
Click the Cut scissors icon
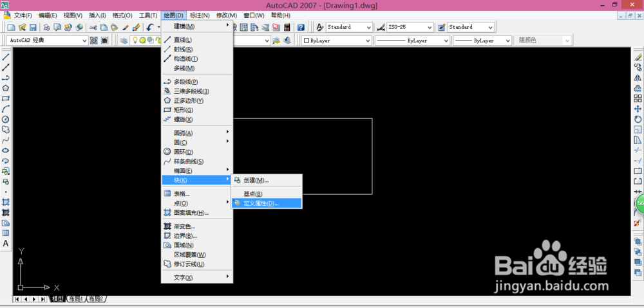(93, 28)
